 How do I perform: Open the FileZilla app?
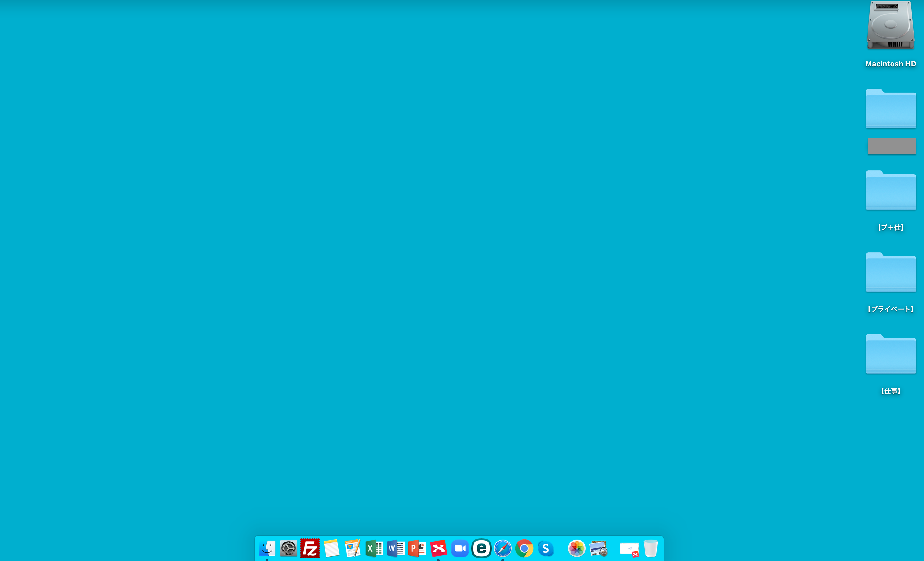[310, 549]
